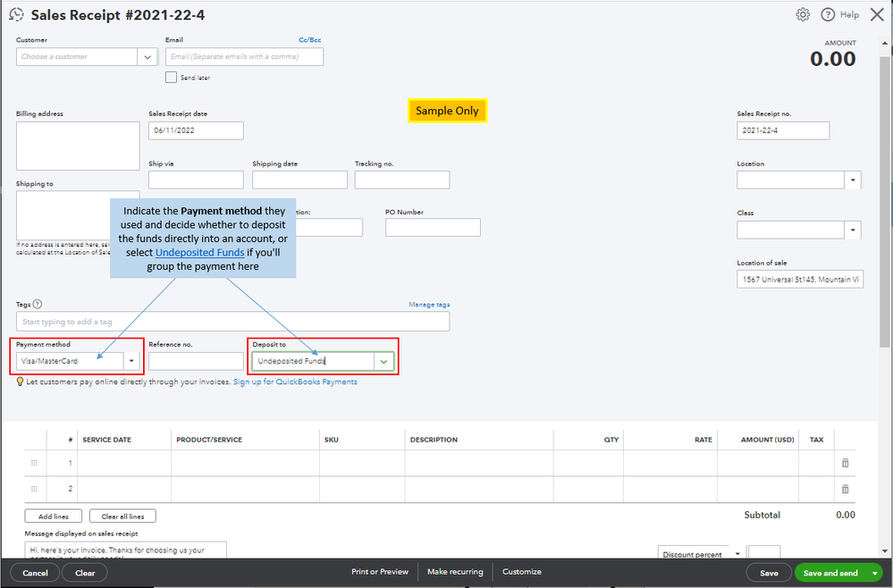Expand the Payment method dropdown arrow
The height and width of the screenshot is (588, 893).
[131, 361]
